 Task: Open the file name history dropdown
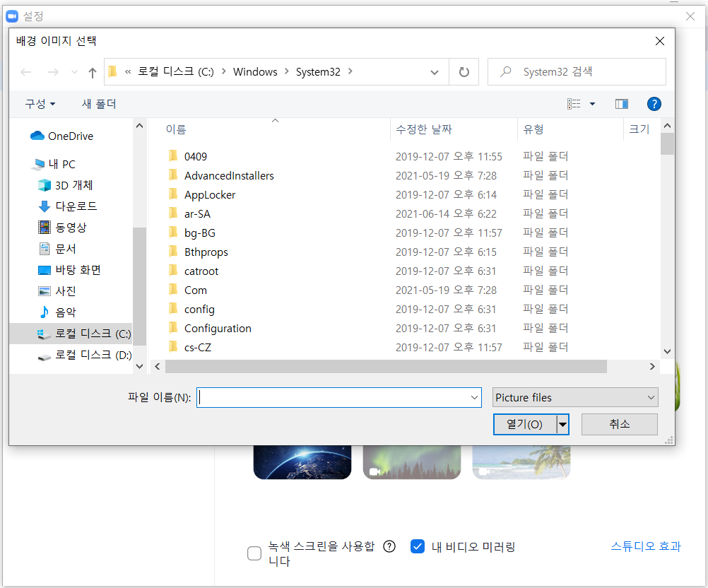click(x=475, y=397)
